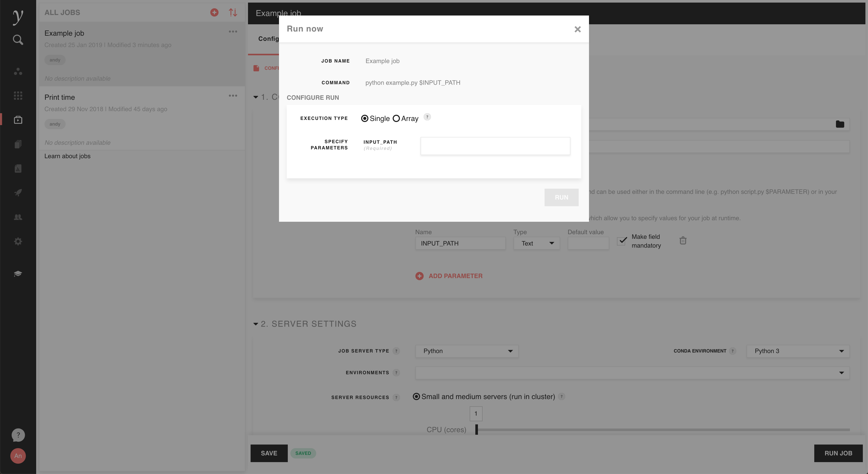The image size is (868, 474).
Task: Click the CPU cores slider handle
Action: (x=476, y=430)
